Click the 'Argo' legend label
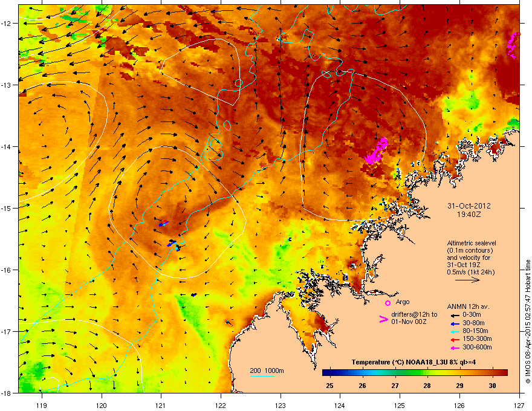Viewport: 532px width, 411px height. (x=403, y=302)
